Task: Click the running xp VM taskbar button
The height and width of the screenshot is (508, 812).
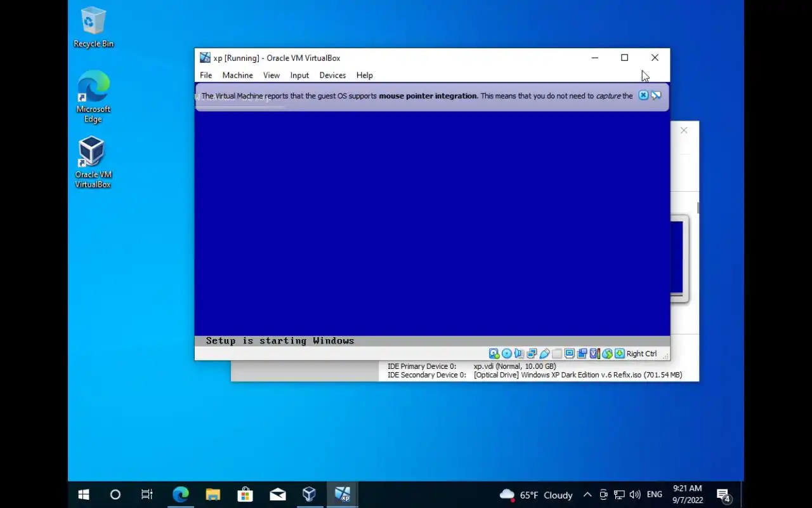Action: tap(342, 495)
